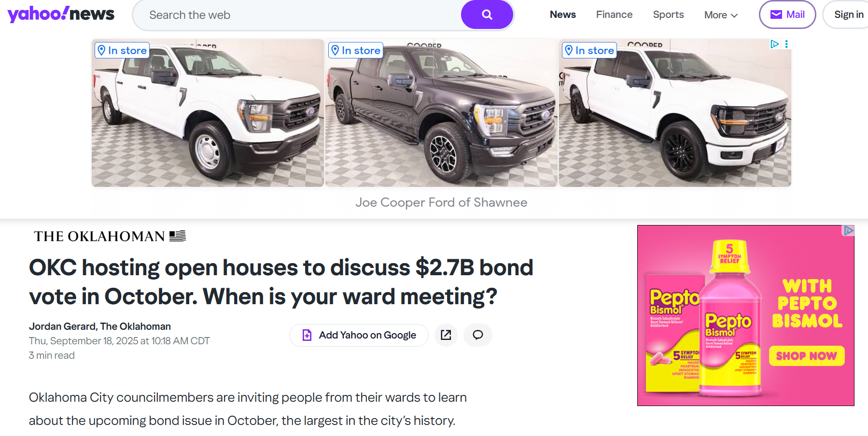Open the Sports section link
This screenshot has height=436, width=868.
click(668, 14)
